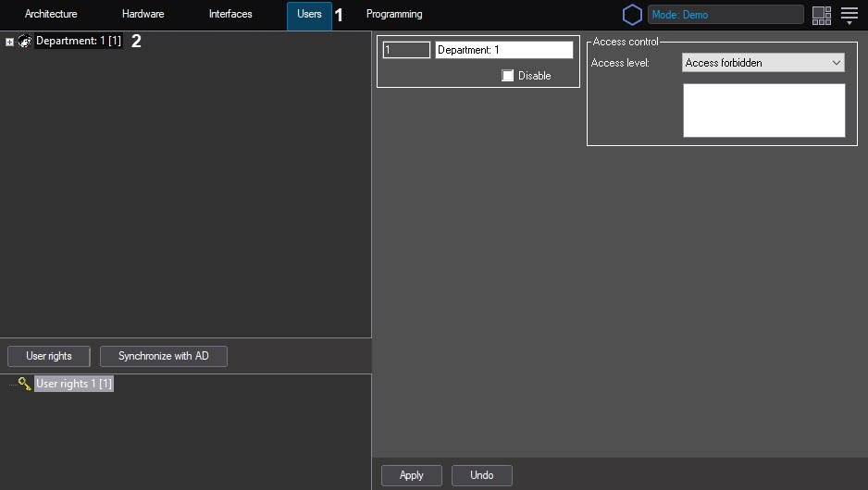868x490 pixels.
Task: Click the white Access control list box
Action: point(764,110)
